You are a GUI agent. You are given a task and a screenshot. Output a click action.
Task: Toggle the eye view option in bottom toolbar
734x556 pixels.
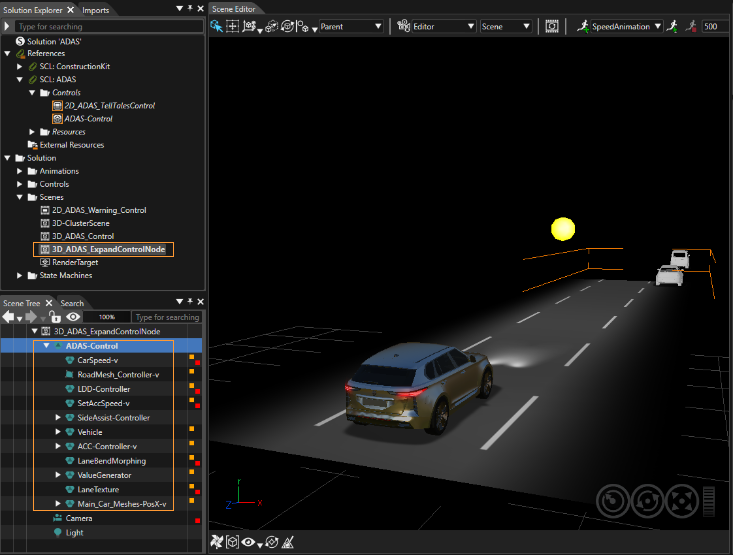pyautogui.click(x=248, y=542)
